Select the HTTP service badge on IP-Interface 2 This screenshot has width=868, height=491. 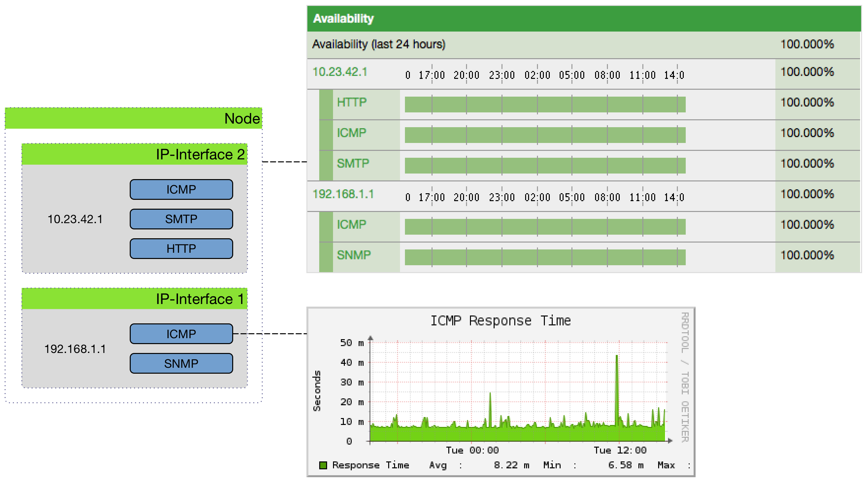[181, 248]
